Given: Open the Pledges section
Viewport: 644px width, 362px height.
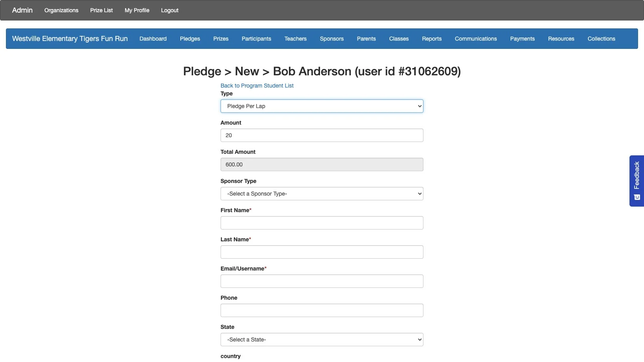Looking at the screenshot, I should 190,39.
